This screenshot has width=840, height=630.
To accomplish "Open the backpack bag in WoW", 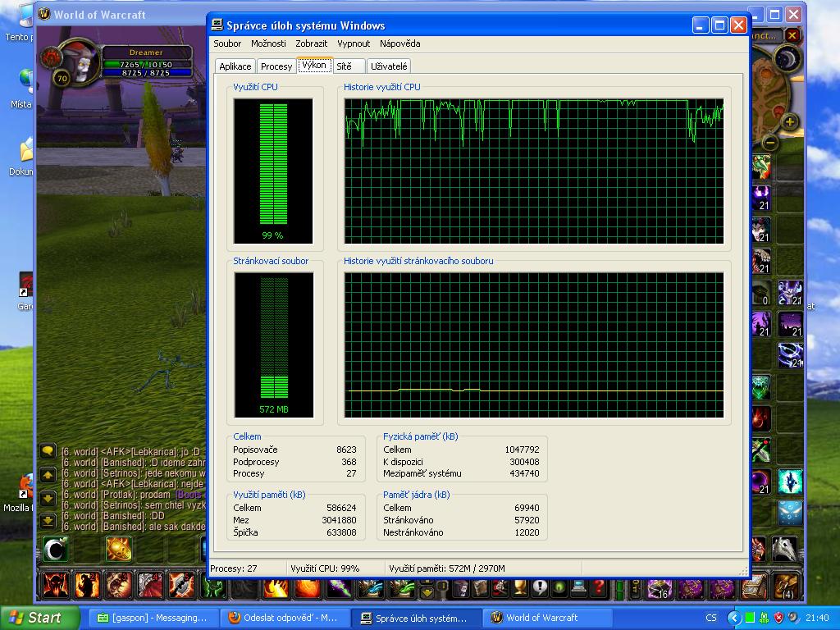I will (x=786, y=585).
